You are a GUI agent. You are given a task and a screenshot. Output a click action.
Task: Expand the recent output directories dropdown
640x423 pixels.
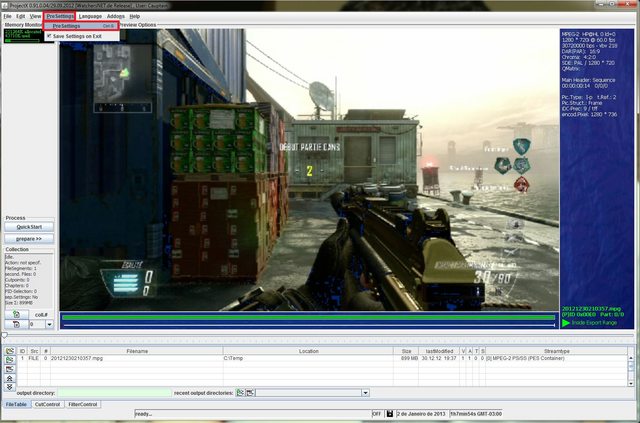365,393
